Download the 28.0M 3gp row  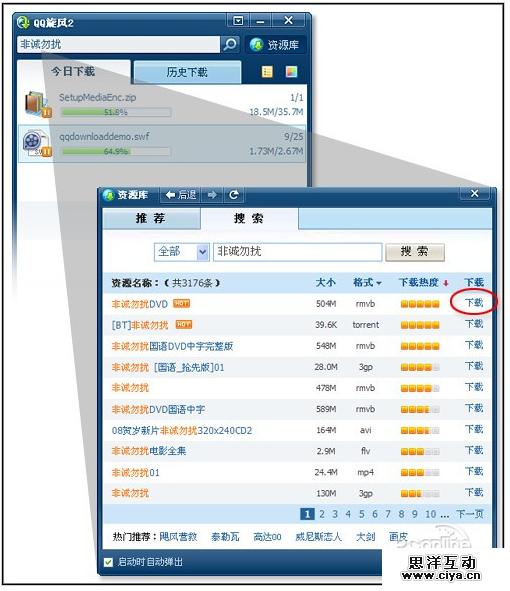pos(474,366)
